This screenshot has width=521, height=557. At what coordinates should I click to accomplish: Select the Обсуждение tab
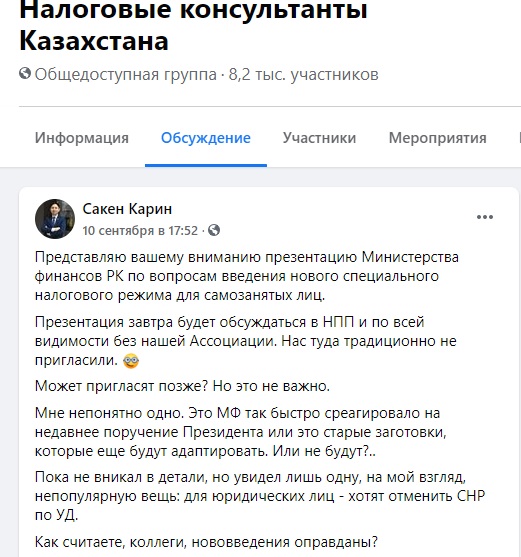pyautogui.click(x=206, y=138)
